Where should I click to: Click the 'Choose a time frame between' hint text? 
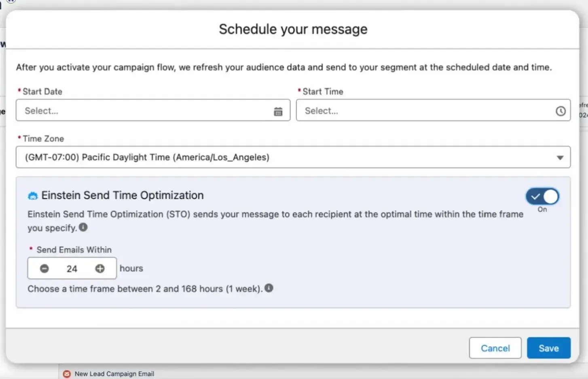tap(145, 289)
